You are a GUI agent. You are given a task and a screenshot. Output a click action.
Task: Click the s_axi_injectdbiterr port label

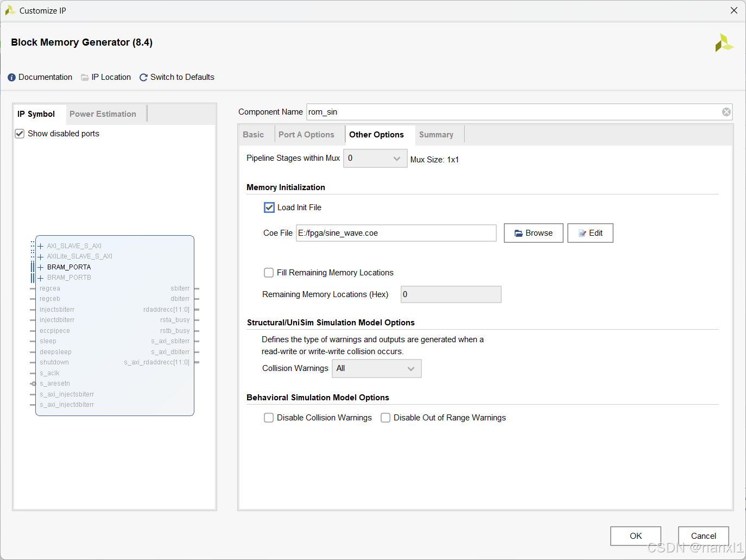pyautogui.click(x=67, y=405)
